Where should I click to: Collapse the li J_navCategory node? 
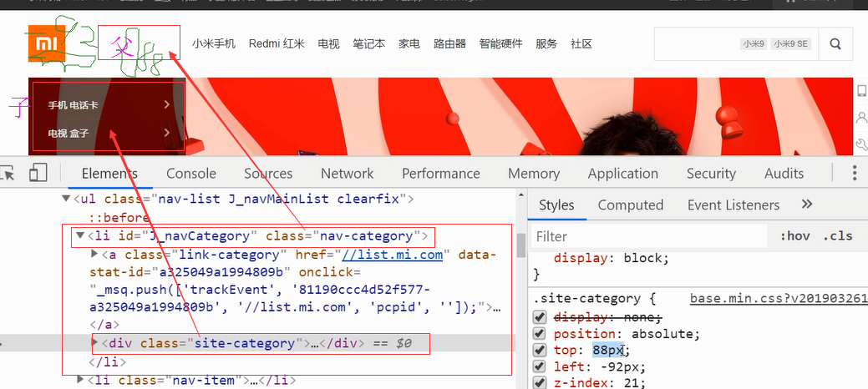coord(79,235)
